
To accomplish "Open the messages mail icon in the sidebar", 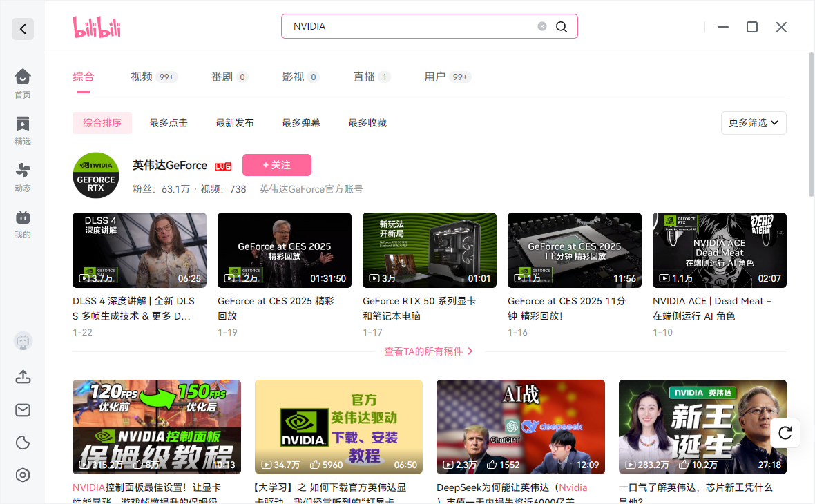I will [x=23, y=410].
